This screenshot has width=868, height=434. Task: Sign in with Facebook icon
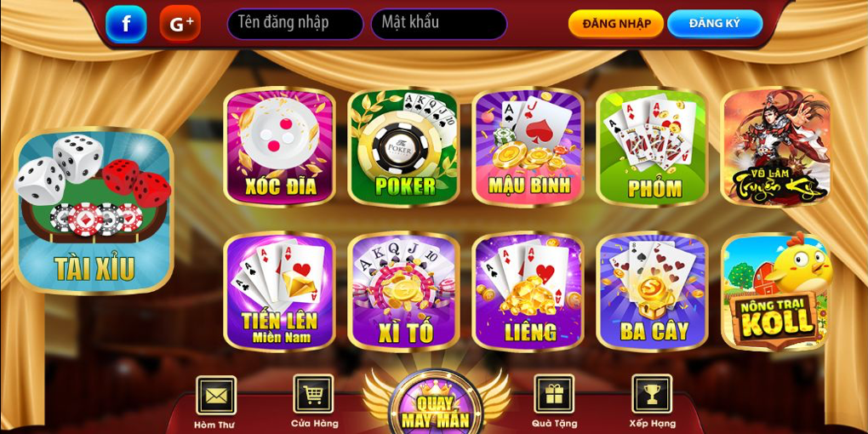tap(126, 24)
